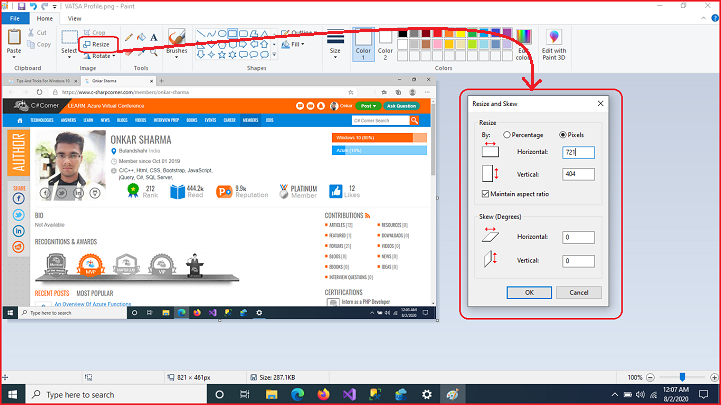This screenshot has width=721, height=405.
Task: Click zoom in plus button
Action: tap(714, 377)
